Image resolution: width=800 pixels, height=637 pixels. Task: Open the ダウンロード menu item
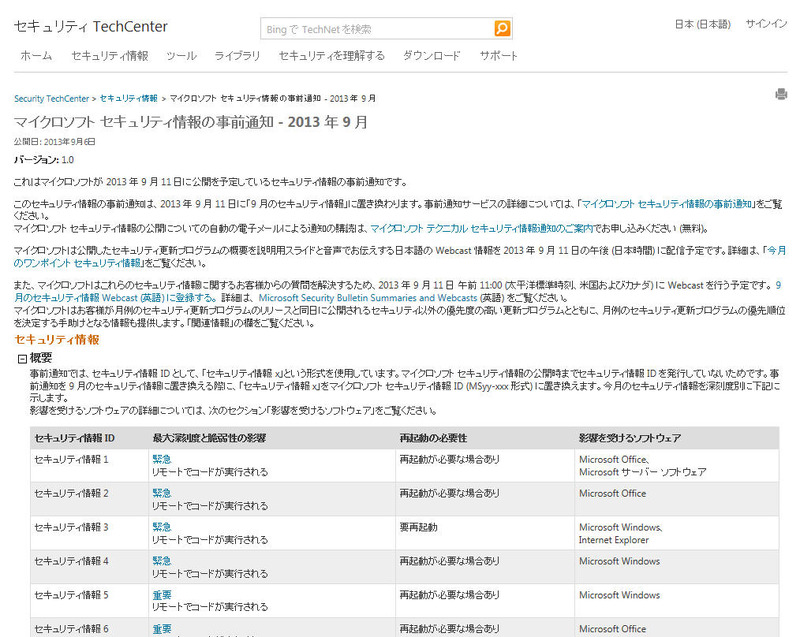pos(432,56)
